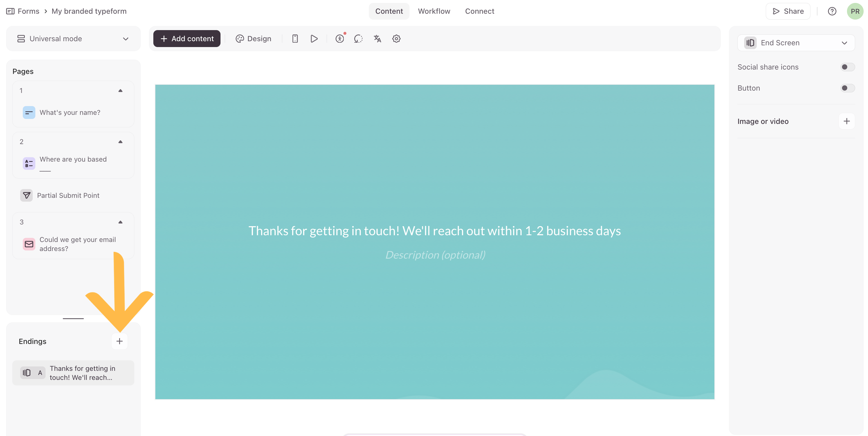
Task: Add image or video plus icon
Action: [x=846, y=121]
